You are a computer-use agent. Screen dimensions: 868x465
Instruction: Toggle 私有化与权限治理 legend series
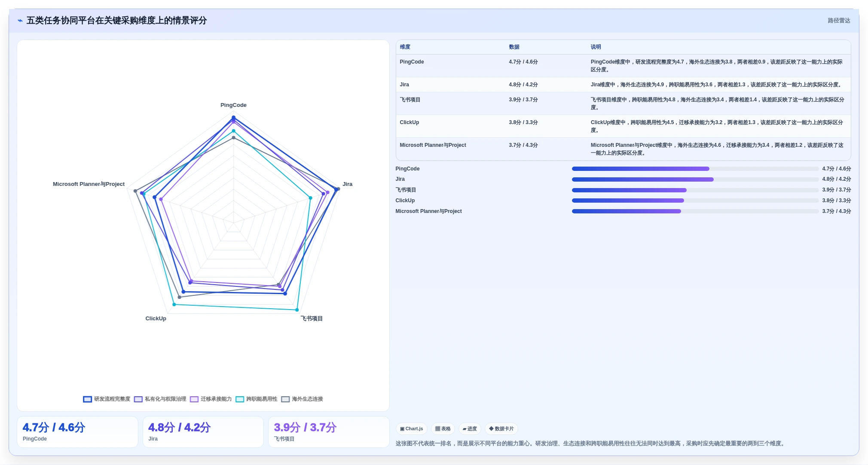click(x=160, y=399)
